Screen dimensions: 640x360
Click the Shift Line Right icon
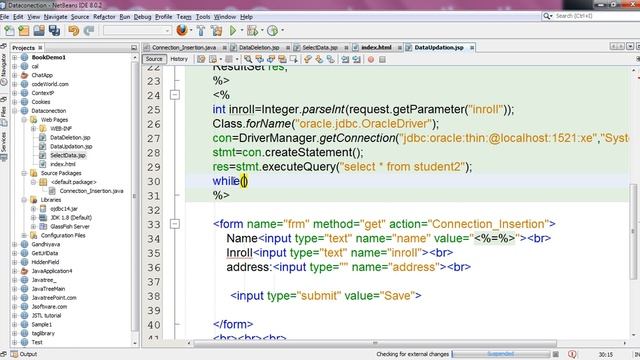[x=357, y=59]
